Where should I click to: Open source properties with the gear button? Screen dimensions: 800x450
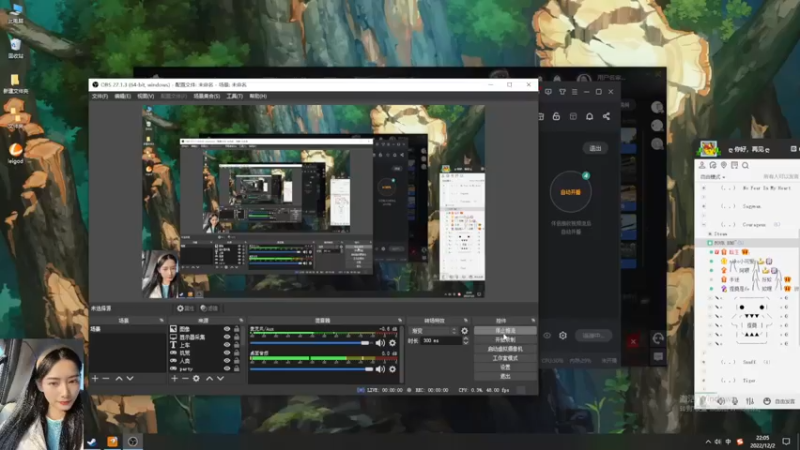pyautogui.click(x=185, y=308)
